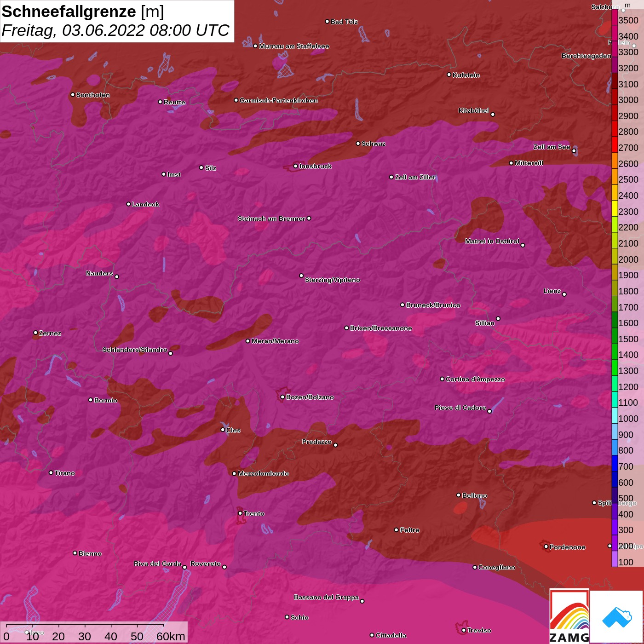
Task: Click the Meran/Merano label
Action: click(x=275, y=341)
